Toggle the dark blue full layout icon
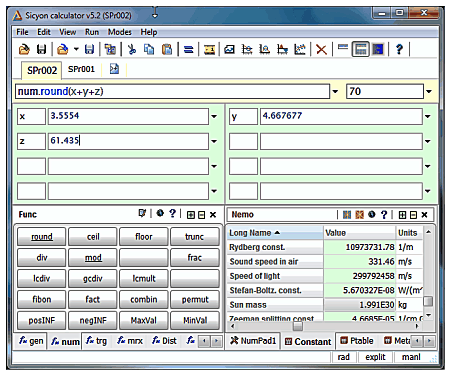This screenshot has height=375, width=450. point(378,50)
